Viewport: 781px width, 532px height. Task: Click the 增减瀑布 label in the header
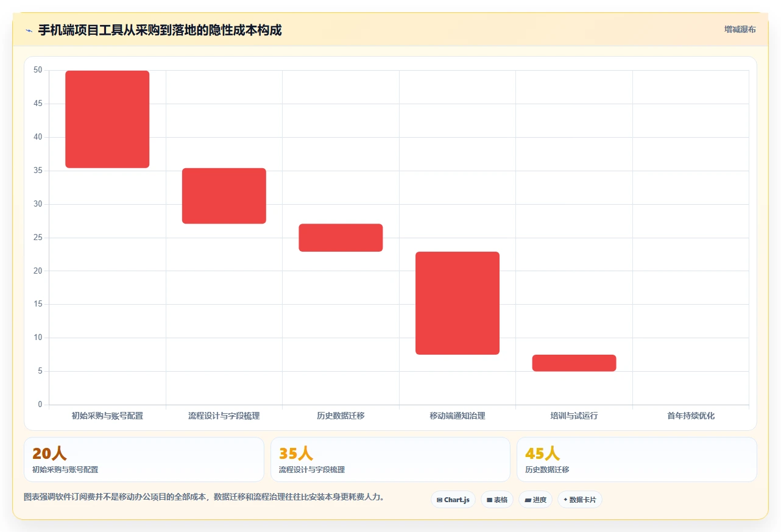pos(740,29)
